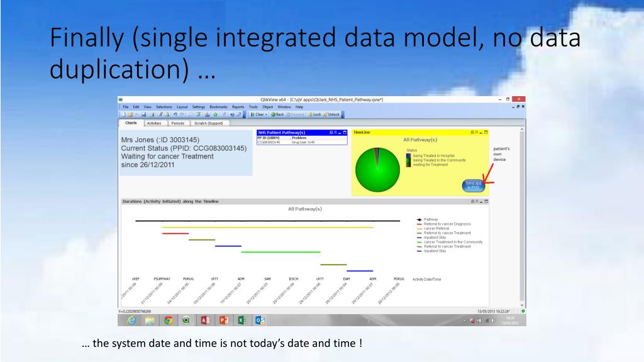The height and width of the screenshot is (362, 644).
Task: Switch to the Charts sheet tab
Action: point(131,123)
